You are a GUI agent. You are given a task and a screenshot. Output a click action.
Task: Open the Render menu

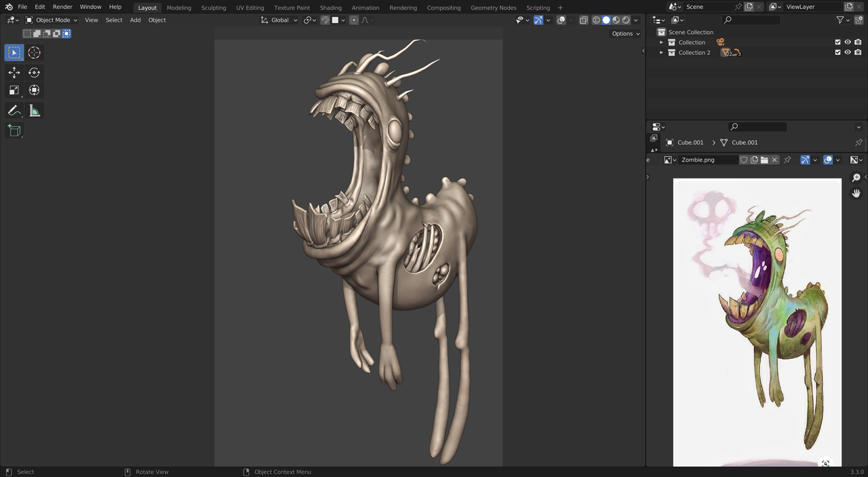coord(62,7)
